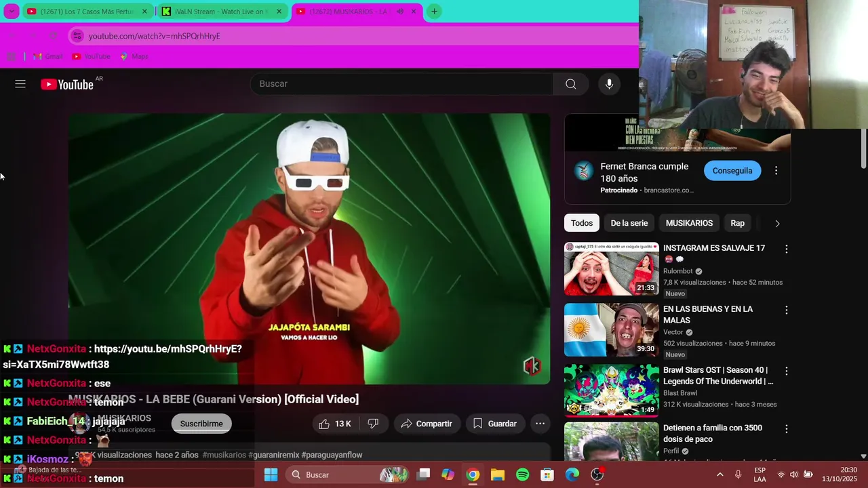The width and height of the screenshot is (868, 488).
Task: View site information icon in address bar
Action: [x=77, y=36]
